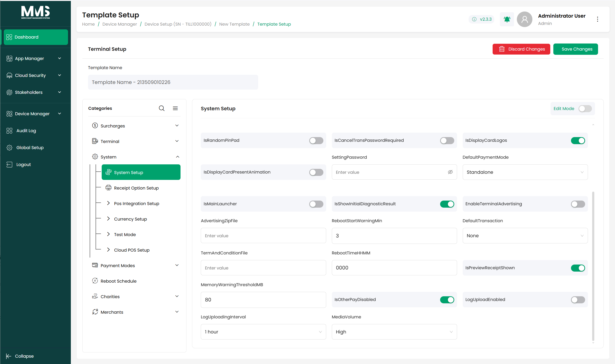
Task: Click the hamburger list icon in Categories
Action: 175,108
